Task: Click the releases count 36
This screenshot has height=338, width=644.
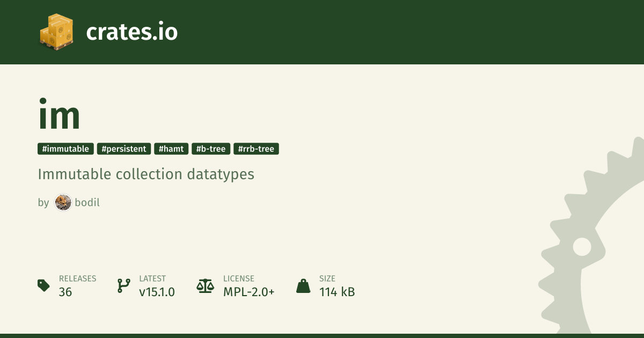Action: click(x=65, y=292)
